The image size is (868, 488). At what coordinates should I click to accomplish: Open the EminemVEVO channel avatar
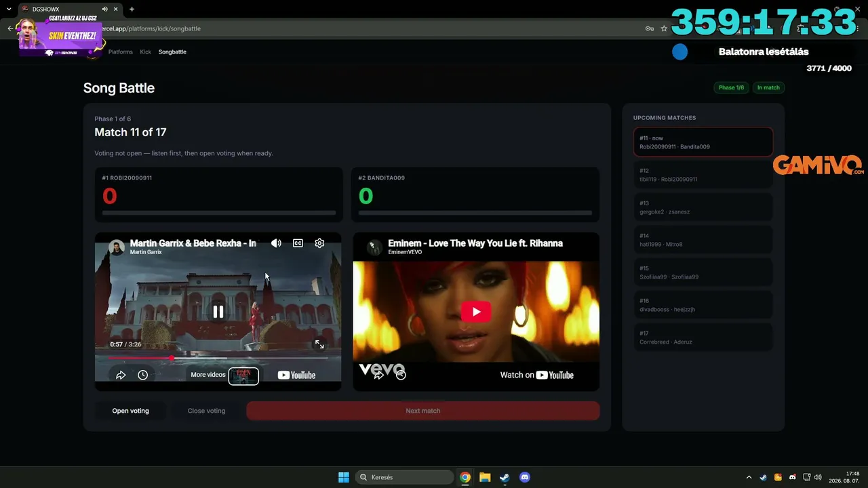coord(374,247)
